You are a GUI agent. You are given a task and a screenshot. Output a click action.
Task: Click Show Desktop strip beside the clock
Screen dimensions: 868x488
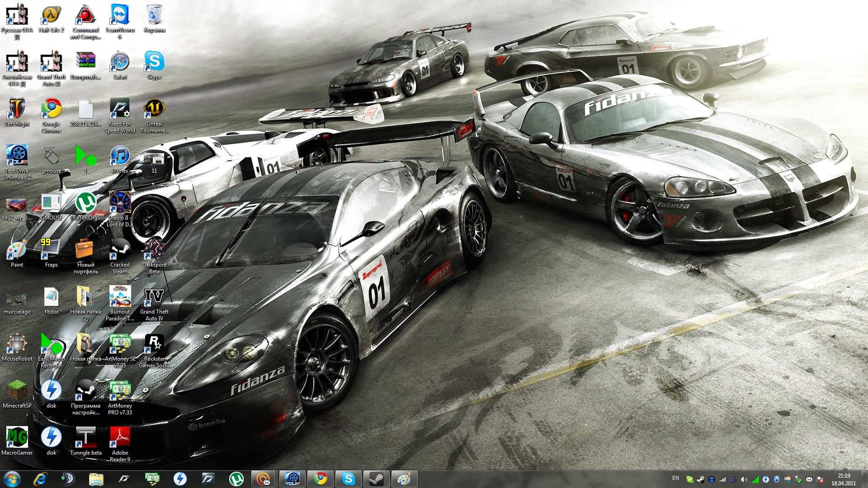click(x=864, y=479)
